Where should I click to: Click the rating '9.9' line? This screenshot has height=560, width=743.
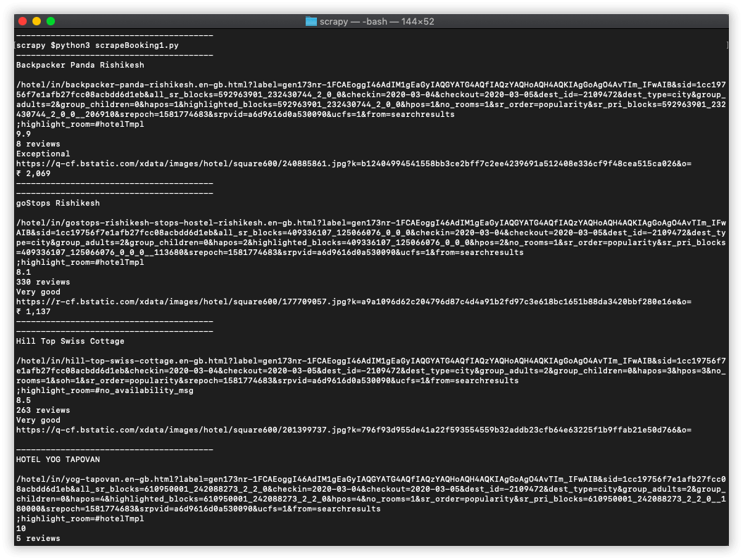24,134
